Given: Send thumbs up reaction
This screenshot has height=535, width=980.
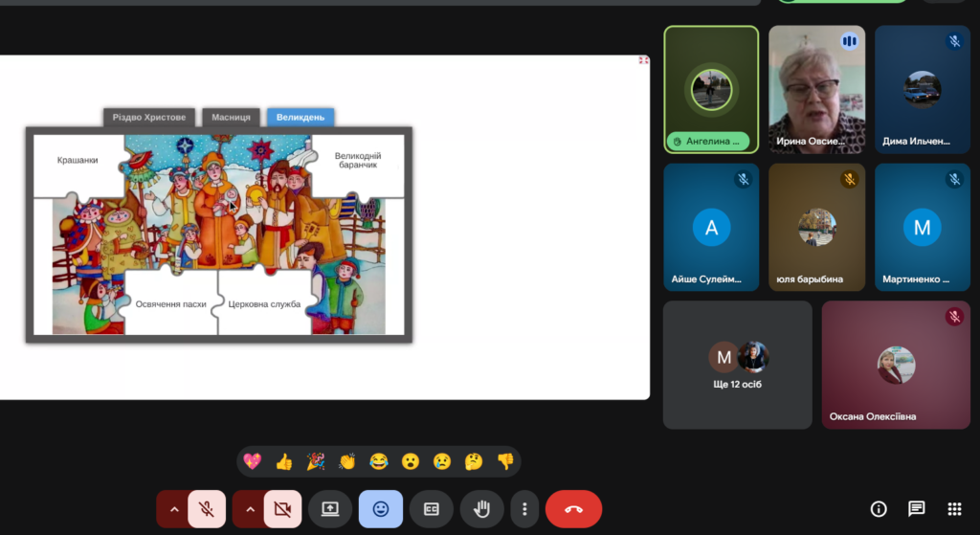Looking at the screenshot, I should coord(283,461).
